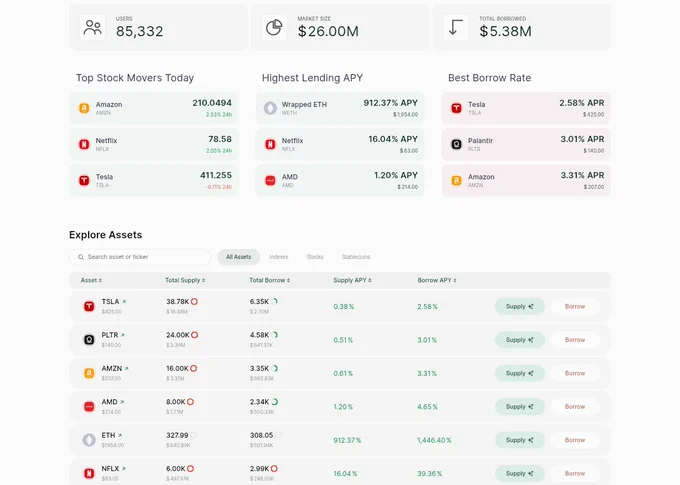Click Netflix logo in Top Stock Movers
Viewport: 680px width, 485px height.
[84, 144]
